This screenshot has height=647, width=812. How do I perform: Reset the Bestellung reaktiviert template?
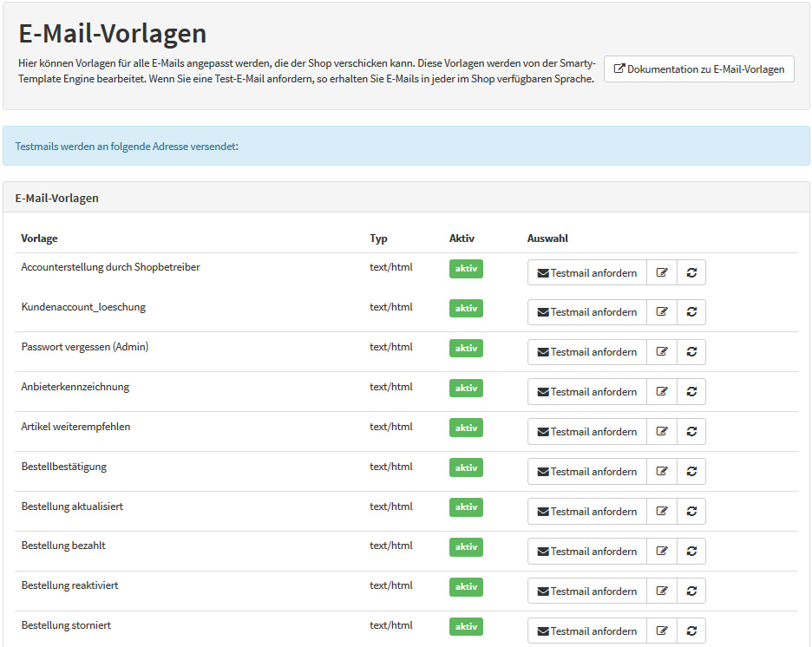pos(691,591)
